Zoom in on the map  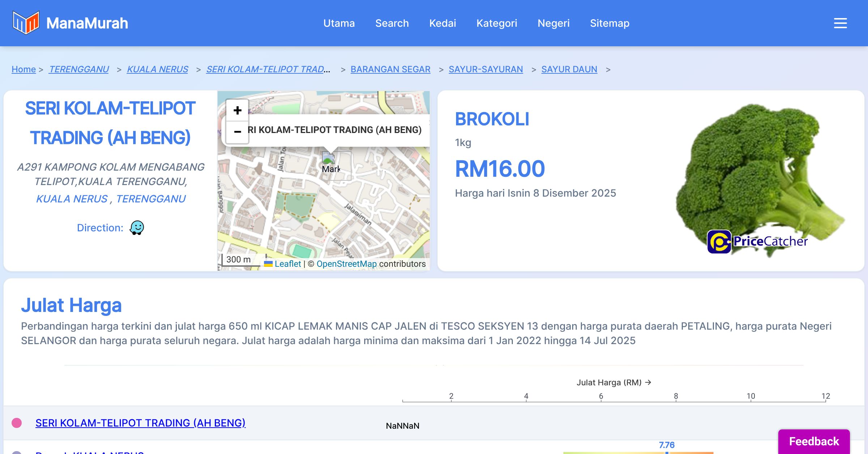(x=237, y=110)
